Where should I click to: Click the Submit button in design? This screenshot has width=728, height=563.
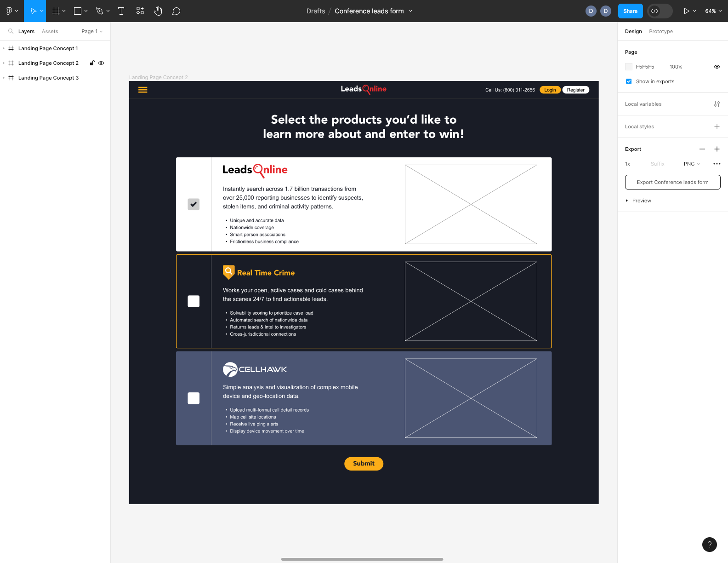[x=364, y=464]
